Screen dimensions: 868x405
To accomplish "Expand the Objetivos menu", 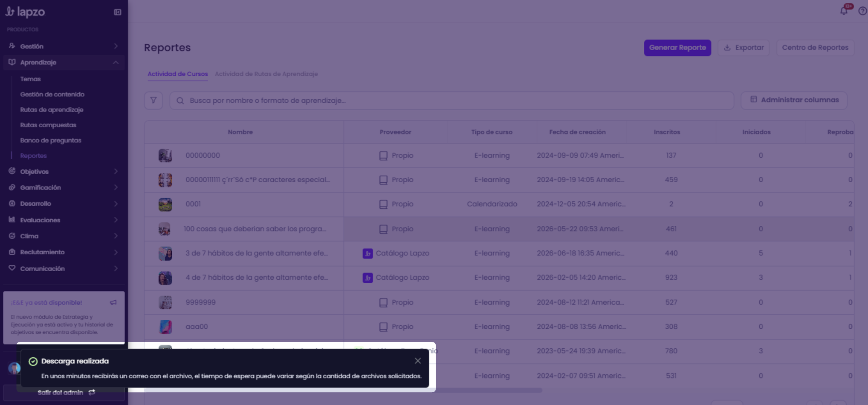I will coord(64,171).
